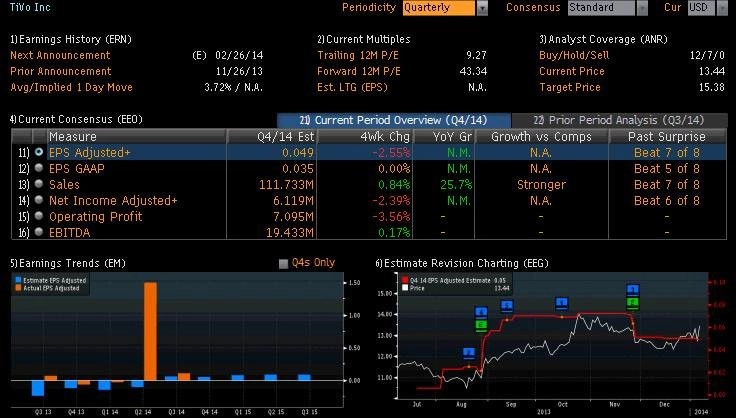Click Beat 6 of 8 surprise cell

(x=667, y=200)
